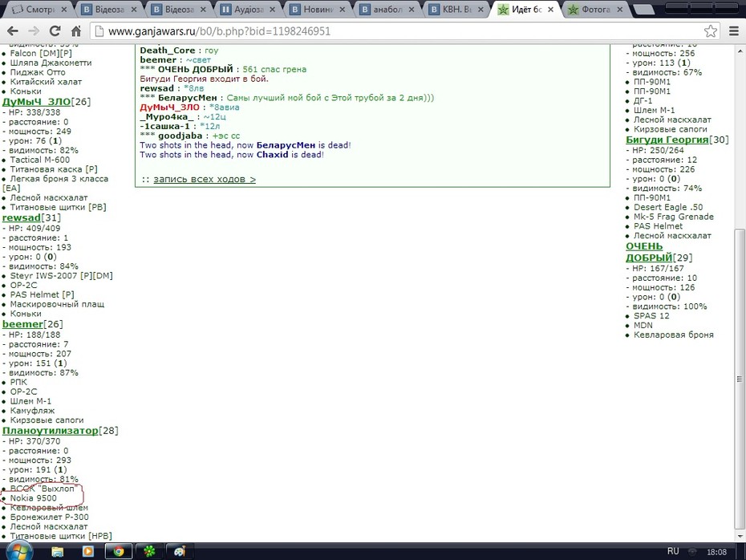Image resolution: width=746 pixels, height=560 pixels.
Task: Click '_Муро4ка_' name in the chat log
Action: tap(167, 116)
